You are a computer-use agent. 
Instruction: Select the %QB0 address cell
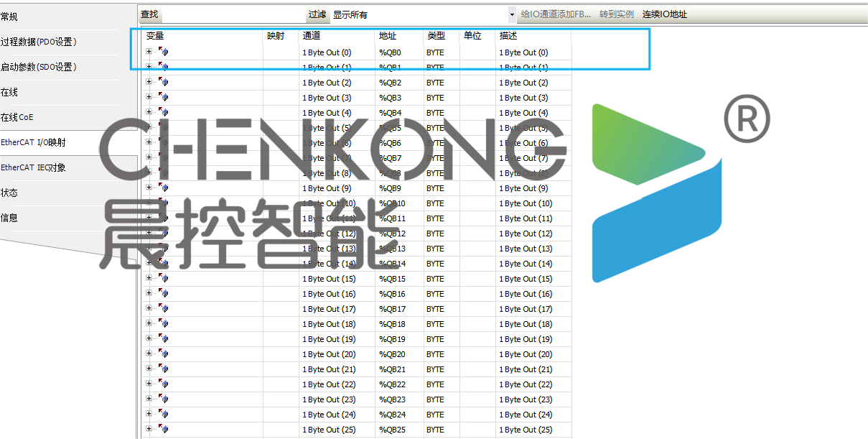(x=399, y=52)
